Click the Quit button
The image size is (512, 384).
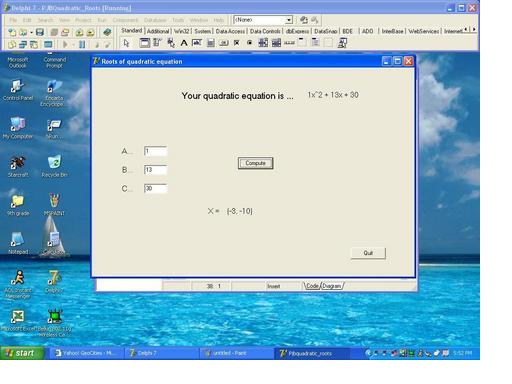(368, 253)
